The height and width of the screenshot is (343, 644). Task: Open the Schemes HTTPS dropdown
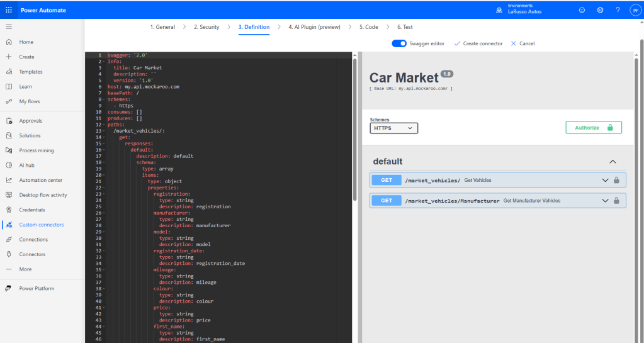pos(393,128)
